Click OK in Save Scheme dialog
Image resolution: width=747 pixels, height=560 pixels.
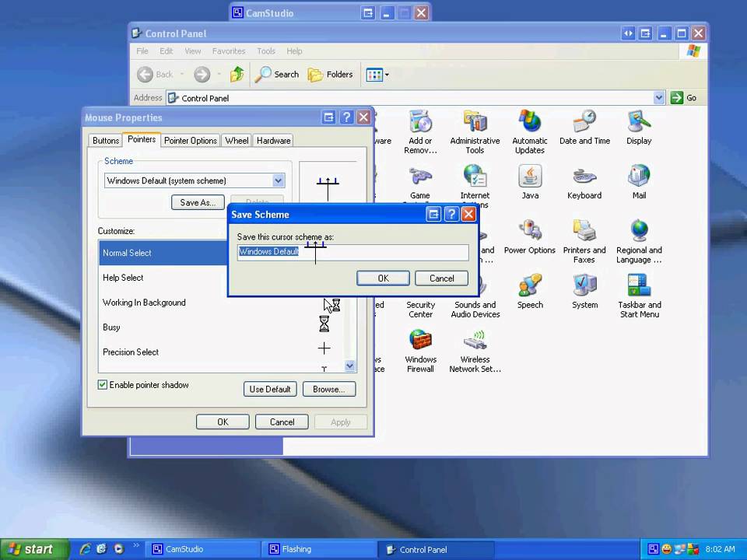tap(383, 278)
